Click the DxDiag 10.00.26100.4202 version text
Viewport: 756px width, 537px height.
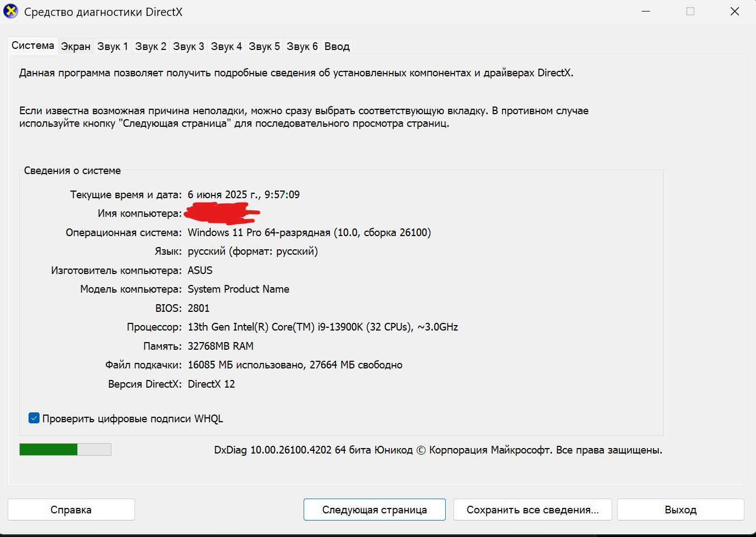[x=438, y=450]
